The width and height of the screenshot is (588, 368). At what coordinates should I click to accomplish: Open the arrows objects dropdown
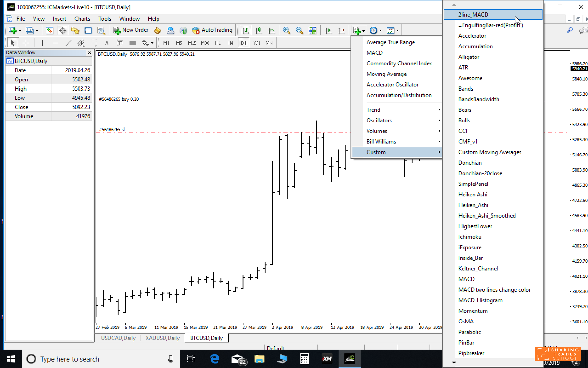pos(152,43)
